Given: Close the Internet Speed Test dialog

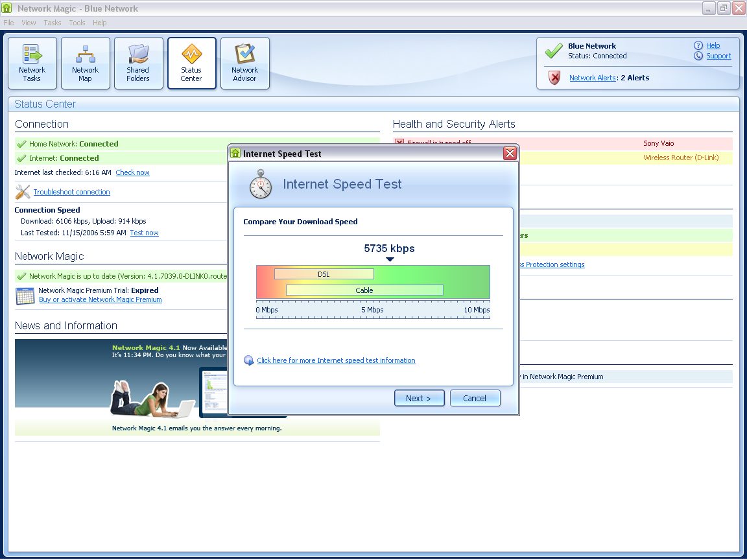Looking at the screenshot, I should pyautogui.click(x=510, y=153).
